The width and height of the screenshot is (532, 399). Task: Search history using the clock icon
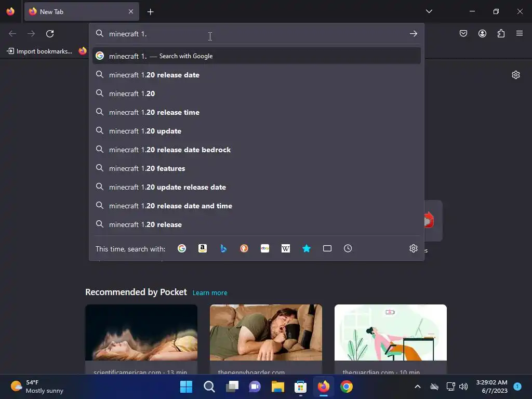(348, 248)
